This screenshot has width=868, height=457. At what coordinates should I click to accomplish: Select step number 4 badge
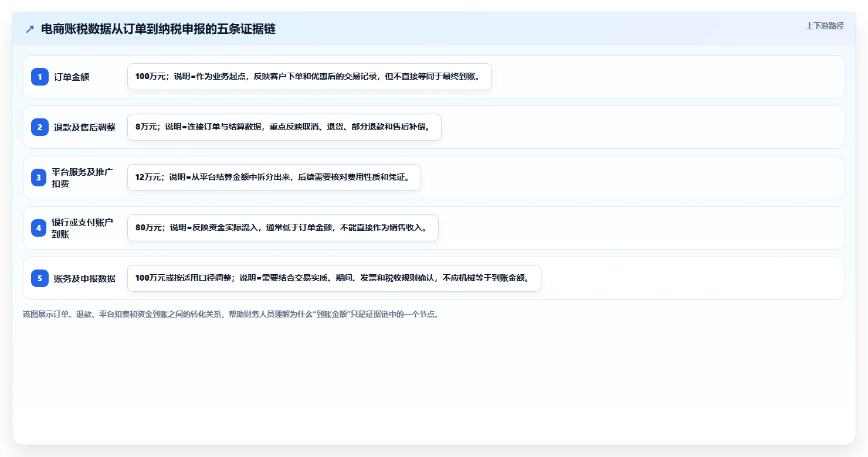click(39, 228)
